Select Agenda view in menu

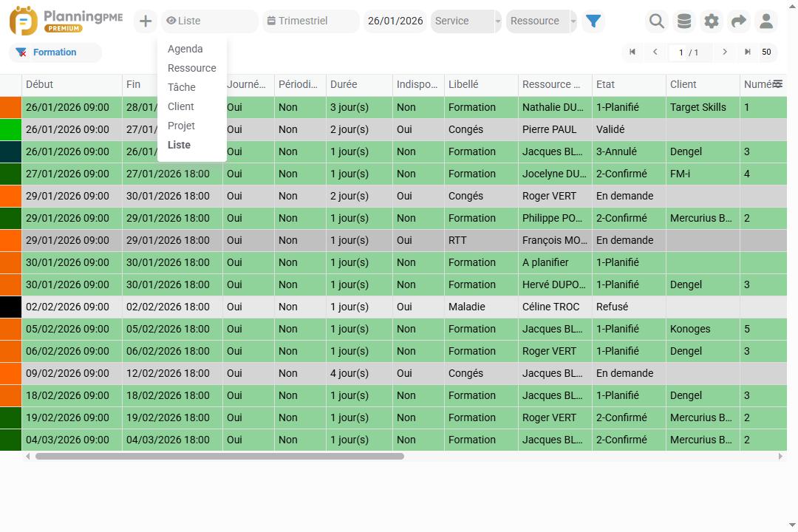click(185, 49)
